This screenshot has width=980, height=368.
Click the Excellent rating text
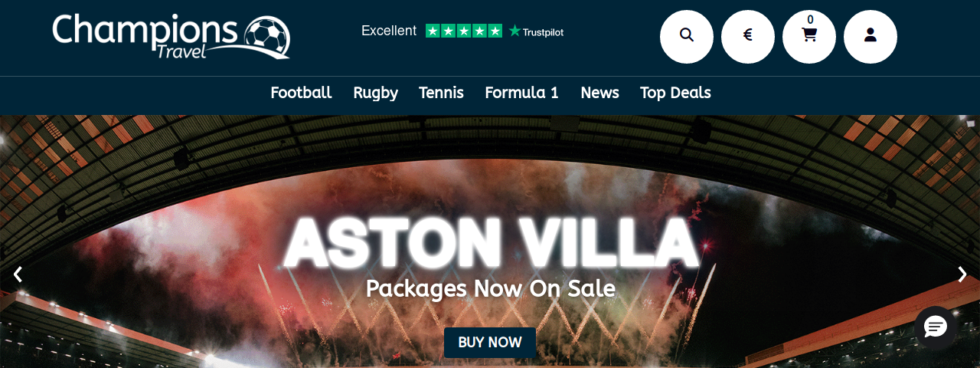coord(389,31)
